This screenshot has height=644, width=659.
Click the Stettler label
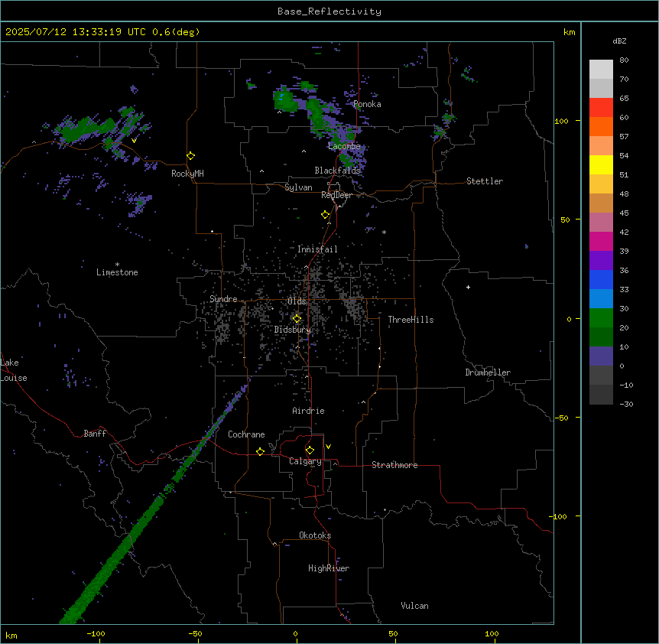485,181
